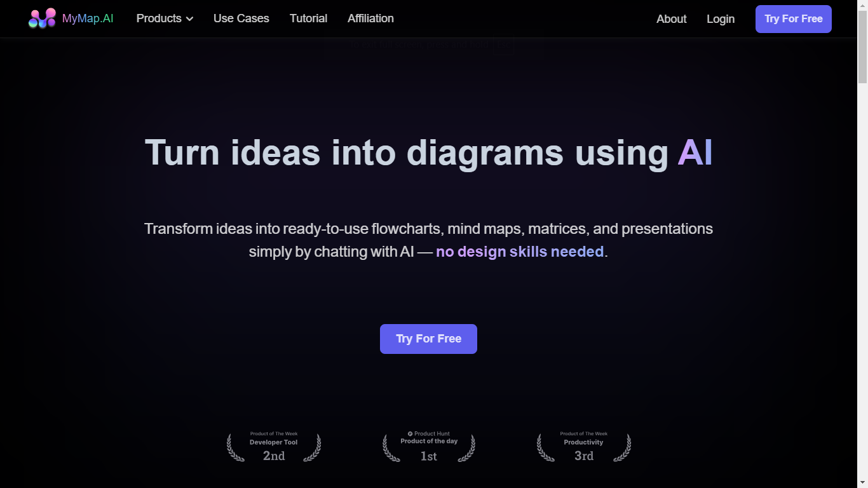Visit the Affiliation page

click(x=370, y=18)
